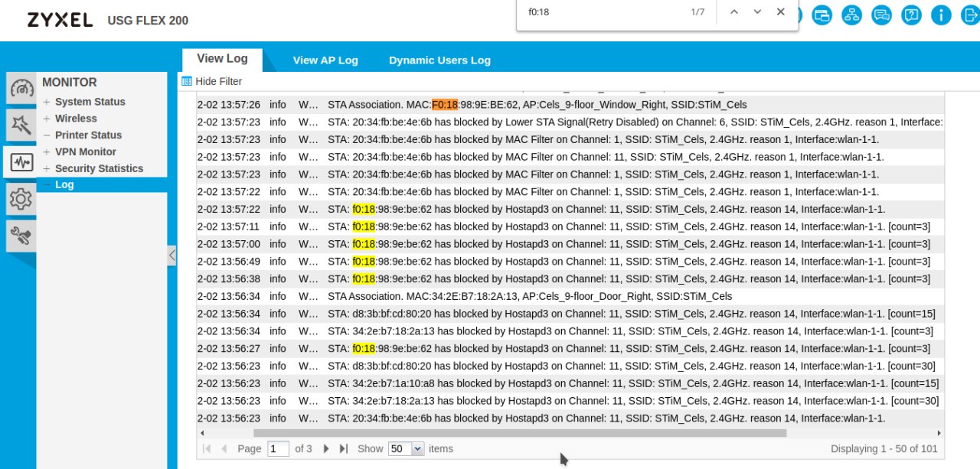980x469 pixels.
Task: Click the 13:56:27 timestamp cell
Action: pyautogui.click(x=229, y=348)
